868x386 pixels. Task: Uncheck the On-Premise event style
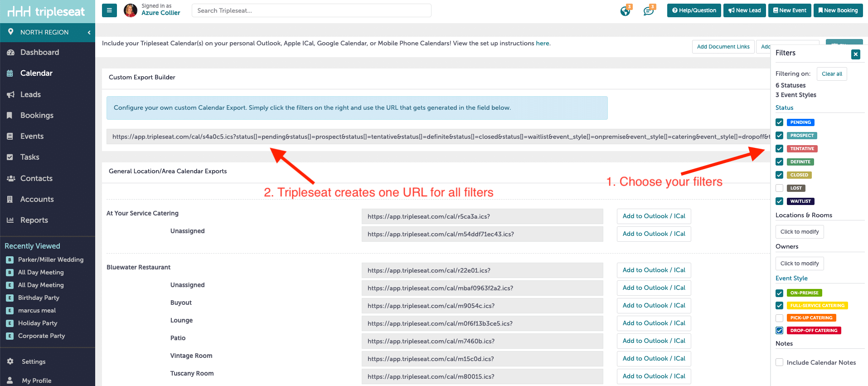tap(780, 293)
